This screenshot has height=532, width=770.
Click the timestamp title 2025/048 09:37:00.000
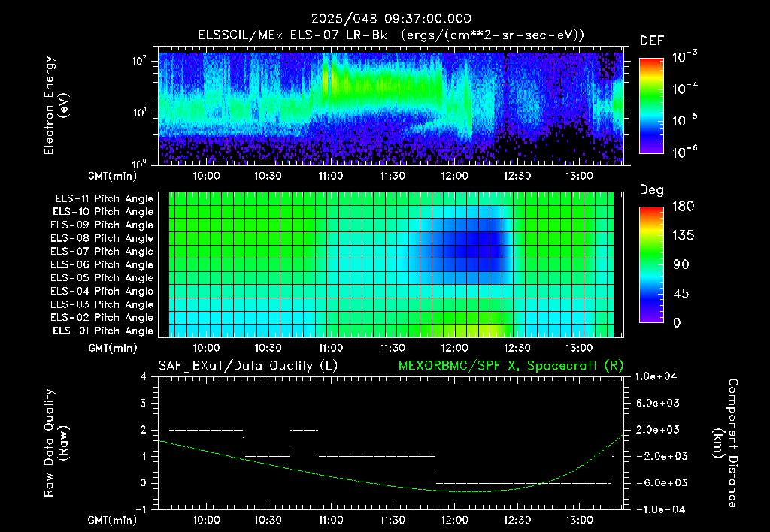point(391,19)
